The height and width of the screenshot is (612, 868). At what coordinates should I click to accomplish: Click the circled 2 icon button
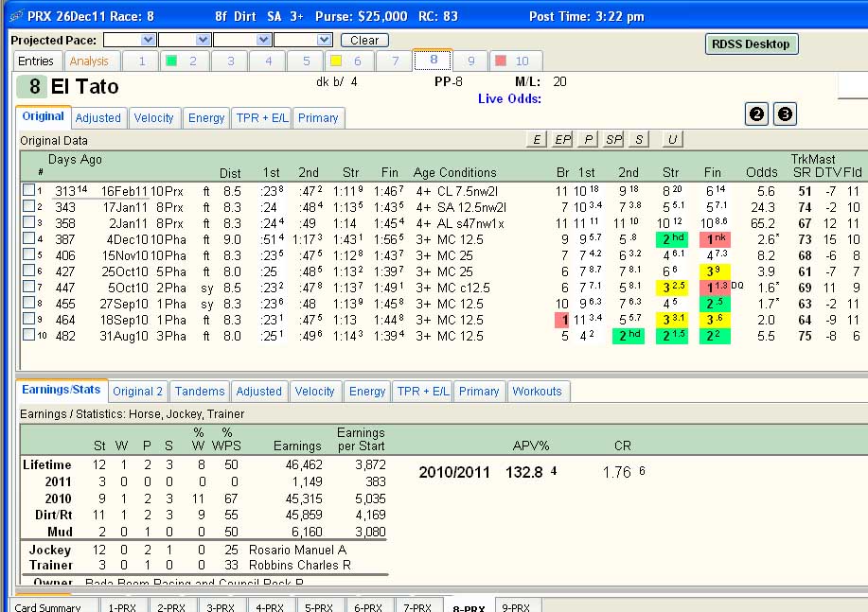[756, 114]
